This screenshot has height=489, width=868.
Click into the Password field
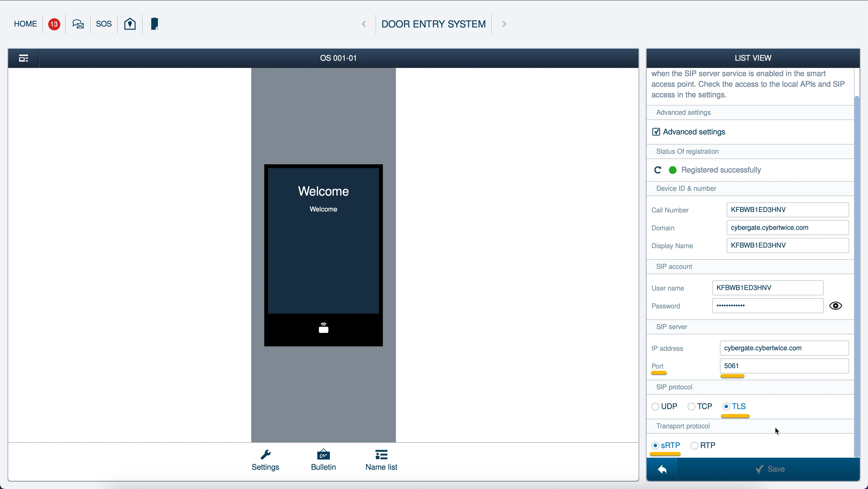point(768,306)
